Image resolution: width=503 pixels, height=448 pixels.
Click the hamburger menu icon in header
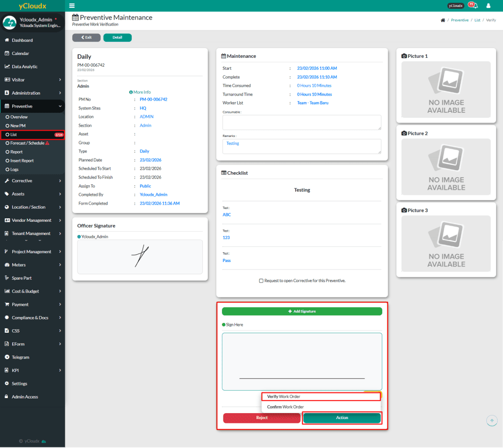click(x=72, y=6)
